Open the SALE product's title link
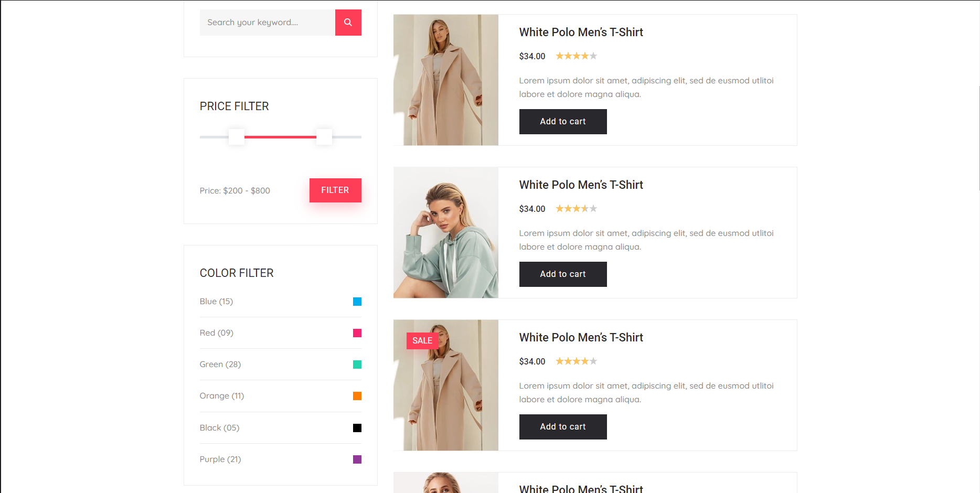 pyautogui.click(x=581, y=338)
